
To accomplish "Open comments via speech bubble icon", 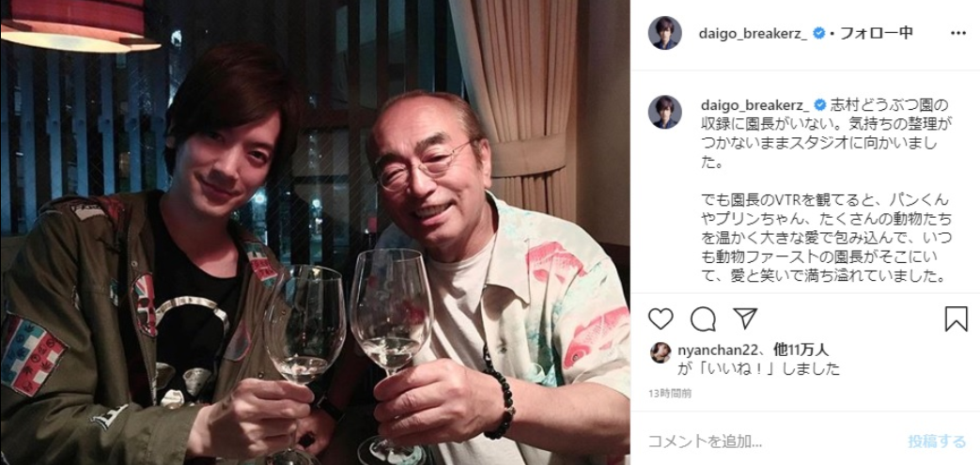I will 703,318.
